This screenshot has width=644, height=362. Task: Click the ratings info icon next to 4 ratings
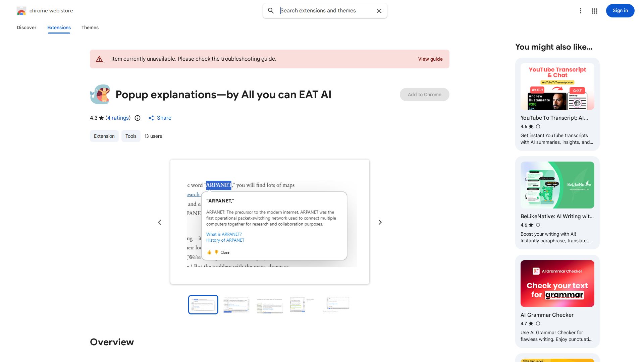click(138, 118)
